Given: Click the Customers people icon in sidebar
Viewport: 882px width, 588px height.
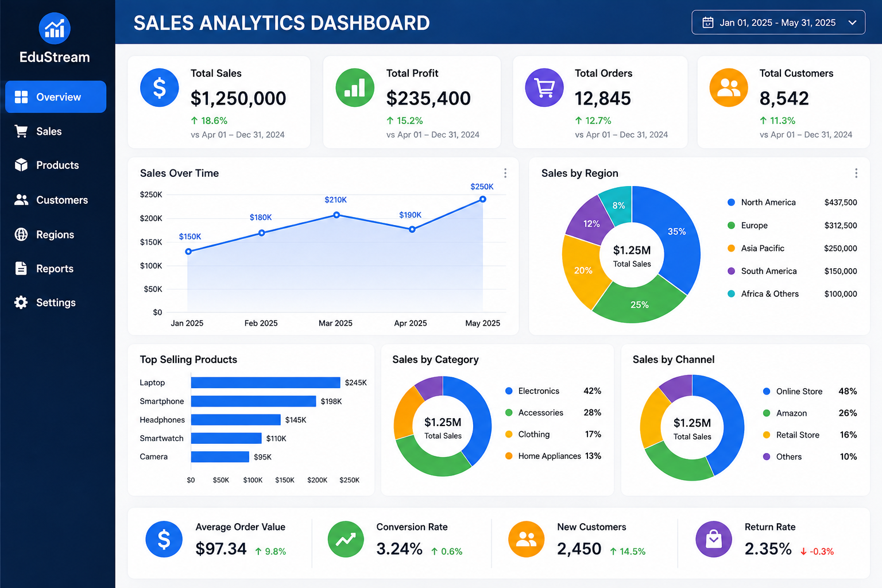Looking at the screenshot, I should 21,200.
